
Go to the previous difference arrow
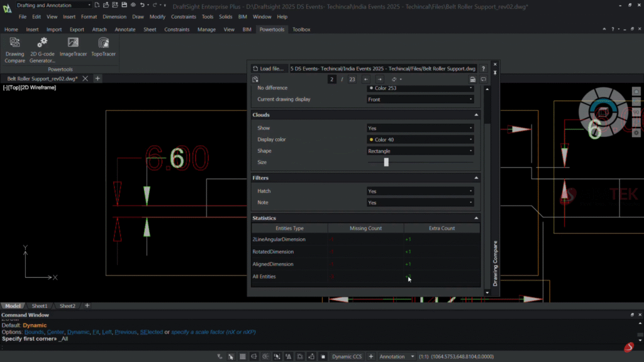click(x=366, y=79)
